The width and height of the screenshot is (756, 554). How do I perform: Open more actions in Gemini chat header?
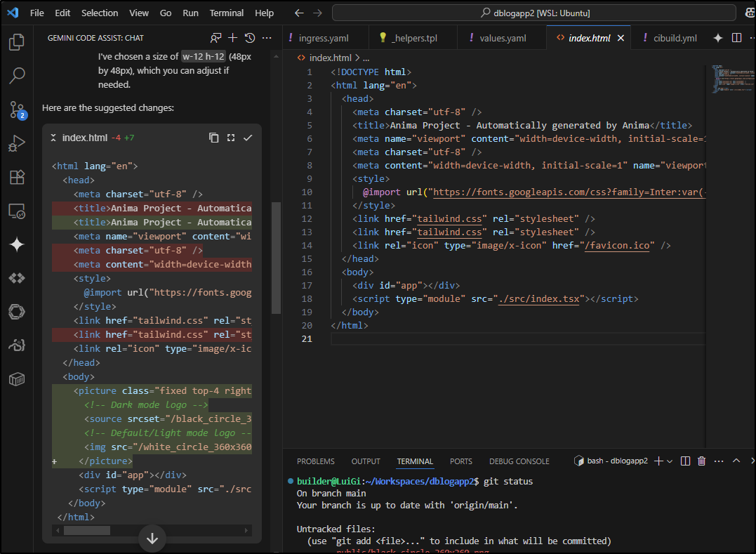[267, 38]
